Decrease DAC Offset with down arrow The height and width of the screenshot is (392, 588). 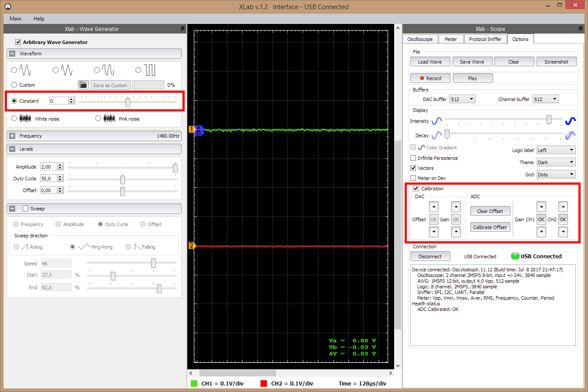click(433, 232)
